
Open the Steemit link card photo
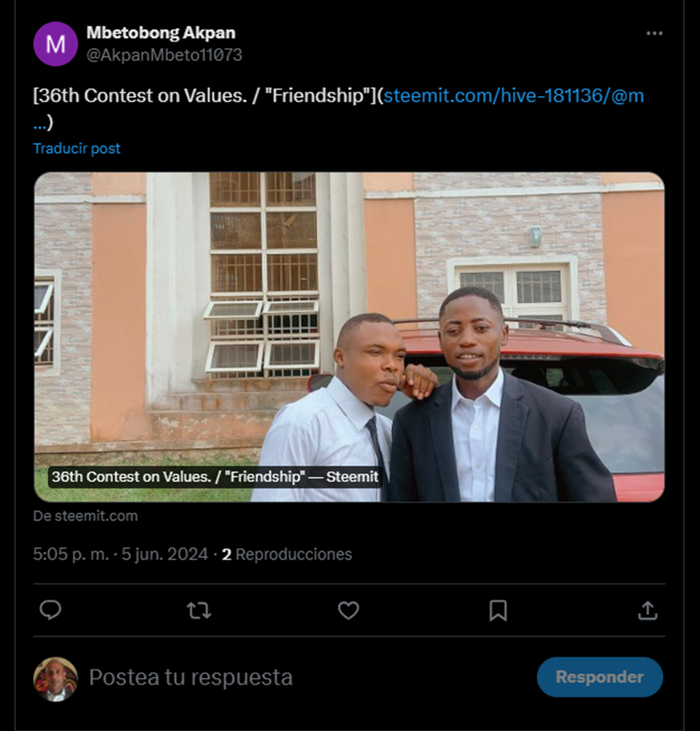[x=349, y=308]
